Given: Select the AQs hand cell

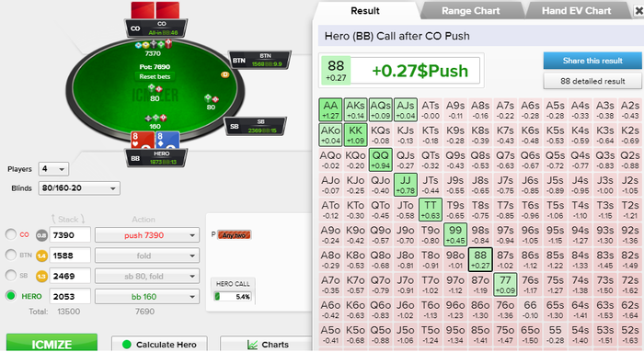Looking at the screenshot, I should 380,109.
